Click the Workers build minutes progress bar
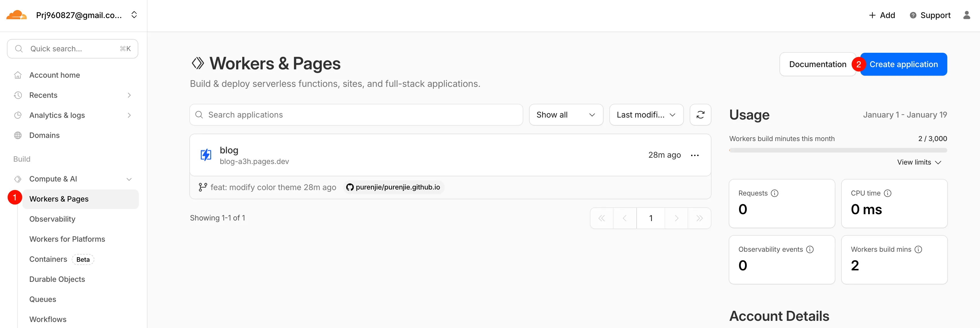The image size is (980, 328). 837,151
